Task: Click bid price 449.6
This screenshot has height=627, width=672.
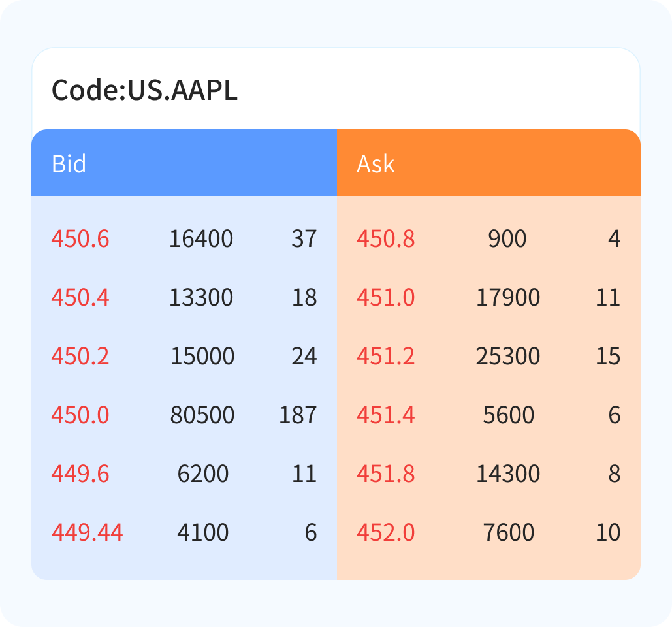Action: pyautogui.click(x=80, y=474)
